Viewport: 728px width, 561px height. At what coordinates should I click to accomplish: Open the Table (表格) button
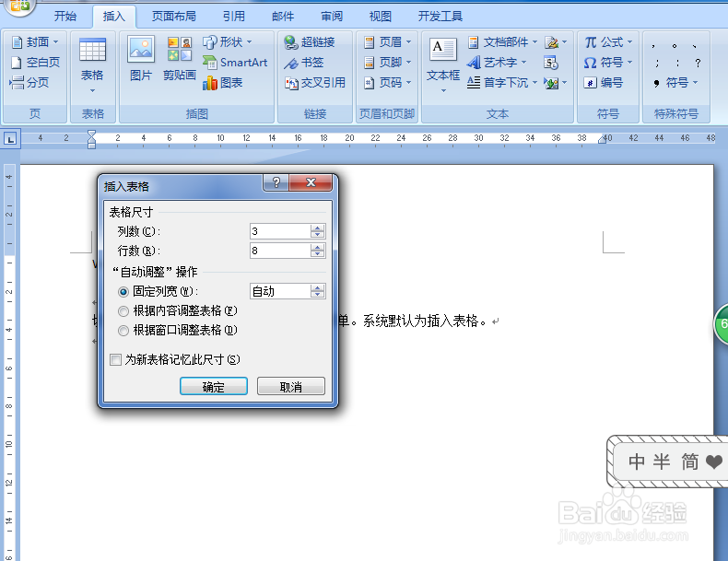[92, 65]
